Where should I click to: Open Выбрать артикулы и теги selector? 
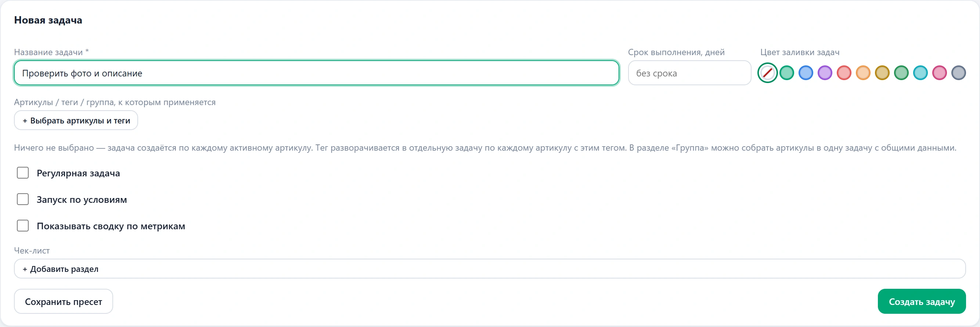point(76,120)
